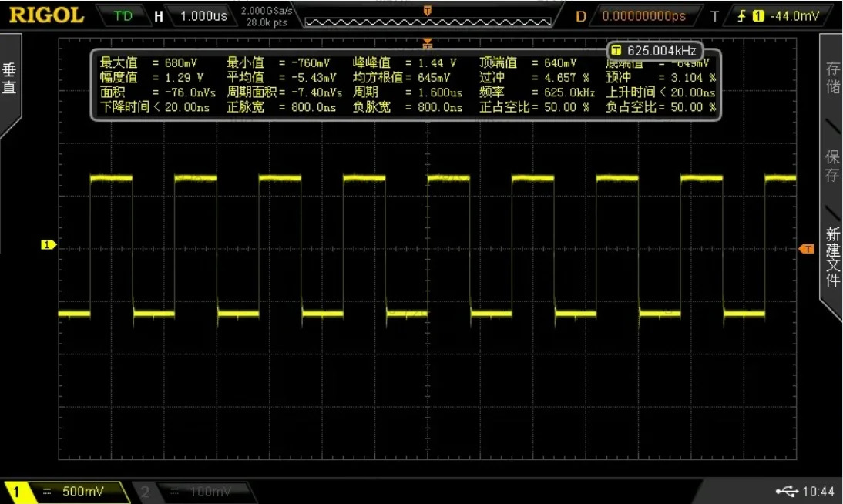Click the 周期面积 = -7.40nVs measurement
Image resolution: width=843 pixels, height=504 pixels.
point(284,92)
